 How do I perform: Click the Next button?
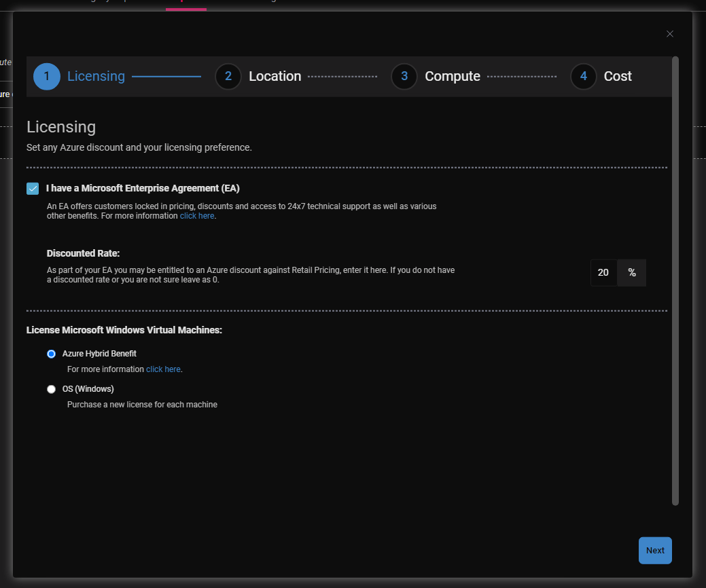tap(655, 550)
